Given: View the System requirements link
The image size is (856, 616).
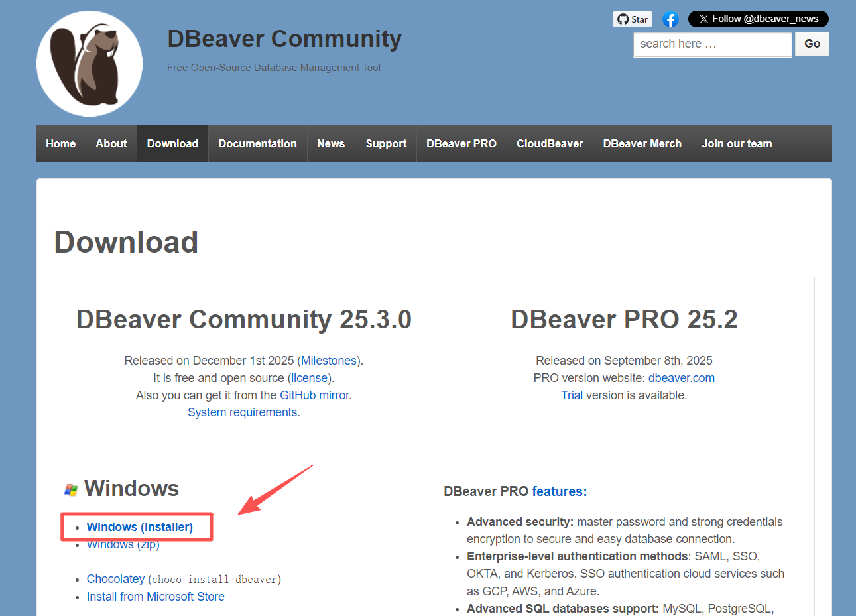Looking at the screenshot, I should pos(242,412).
